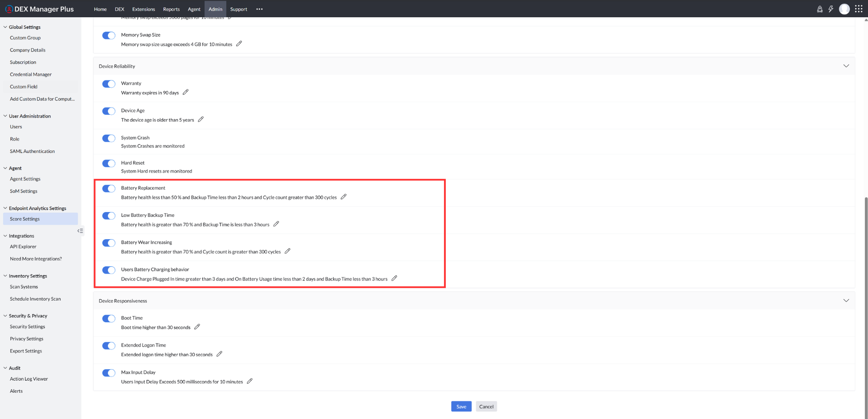Go to the DEX menu

tap(120, 9)
